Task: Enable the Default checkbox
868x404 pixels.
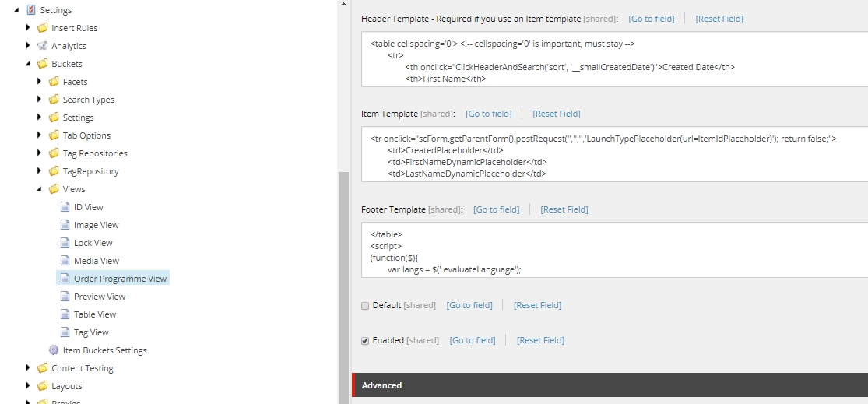Action: pyautogui.click(x=365, y=306)
